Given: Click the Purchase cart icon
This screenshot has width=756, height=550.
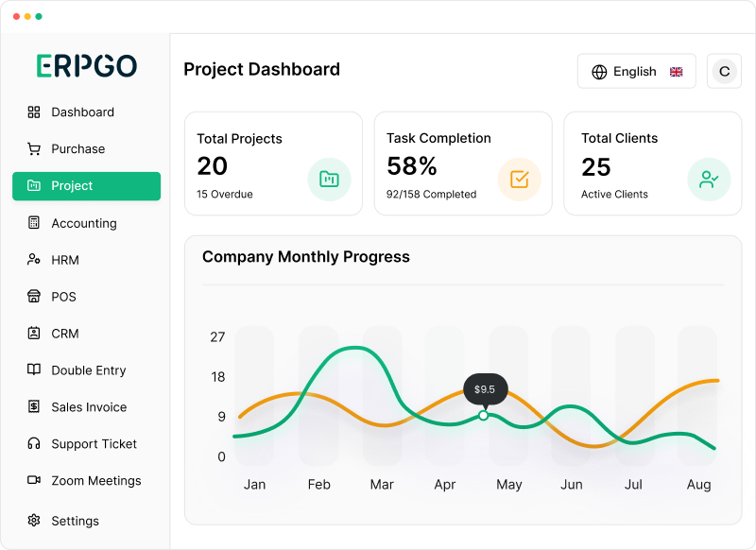Looking at the screenshot, I should [34, 149].
